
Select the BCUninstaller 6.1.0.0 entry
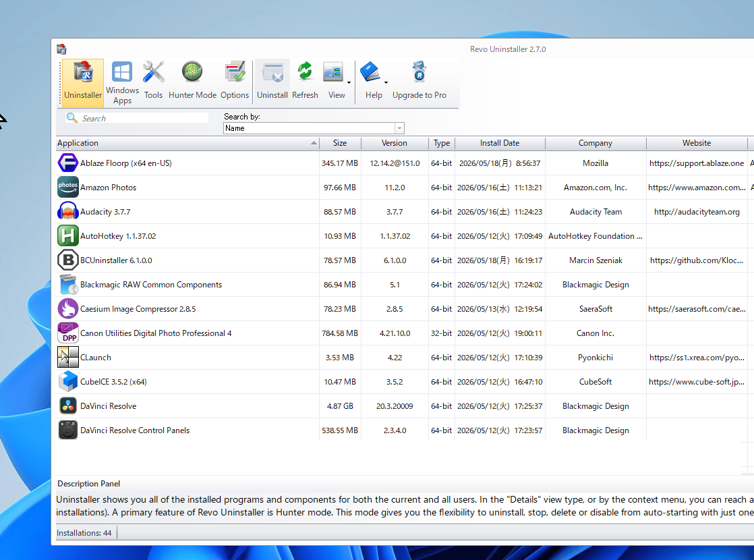coord(116,260)
